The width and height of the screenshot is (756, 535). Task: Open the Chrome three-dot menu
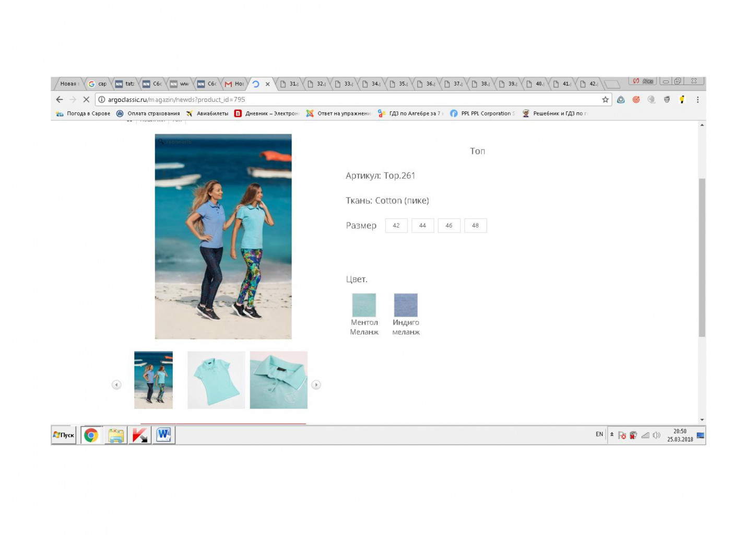point(698,99)
